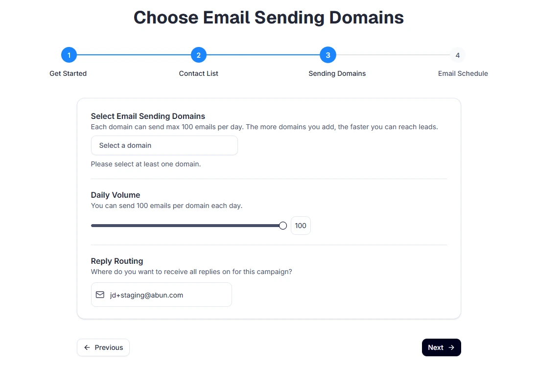Image resolution: width=538 pixels, height=392 pixels.
Task: Click the step 2 circle icon
Action: pyautogui.click(x=198, y=55)
